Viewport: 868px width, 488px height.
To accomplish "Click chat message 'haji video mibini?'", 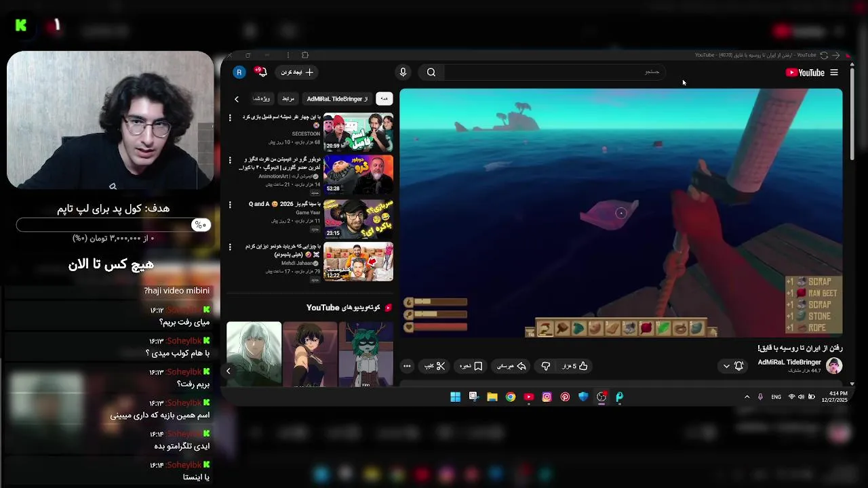I will pos(177,291).
